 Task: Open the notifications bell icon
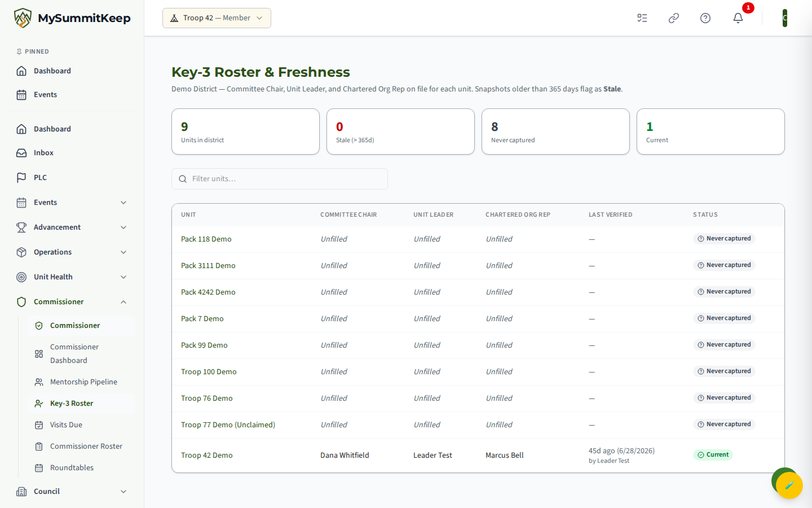click(738, 18)
